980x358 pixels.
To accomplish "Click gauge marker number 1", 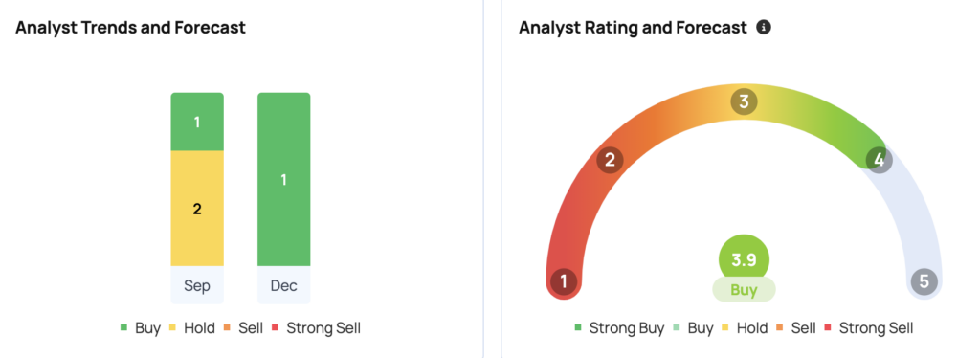I will pos(564,281).
